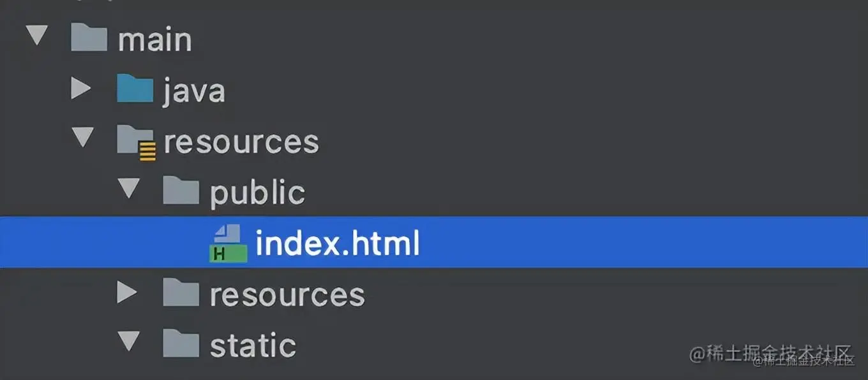
Task: Select the main folder label
Action: pyautogui.click(x=154, y=40)
